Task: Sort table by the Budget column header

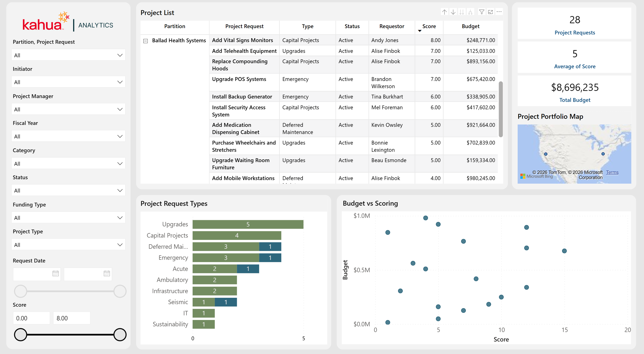Action: point(470,26)
